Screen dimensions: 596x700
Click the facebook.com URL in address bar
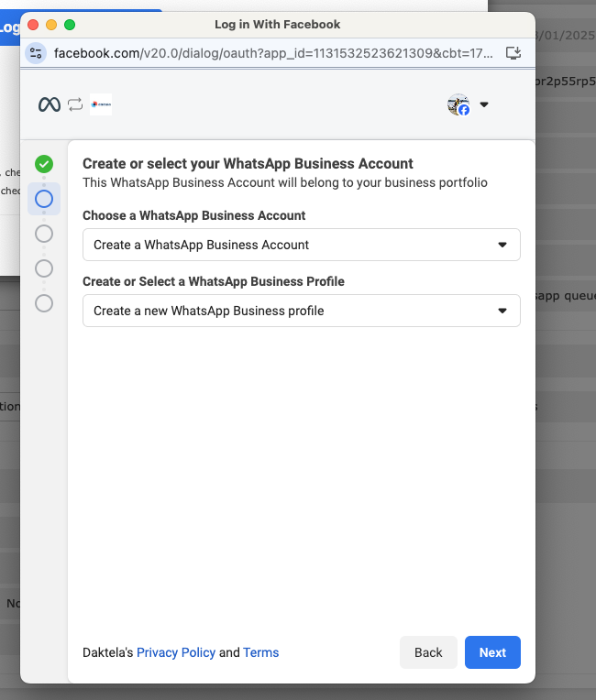[x=275, y=52]
